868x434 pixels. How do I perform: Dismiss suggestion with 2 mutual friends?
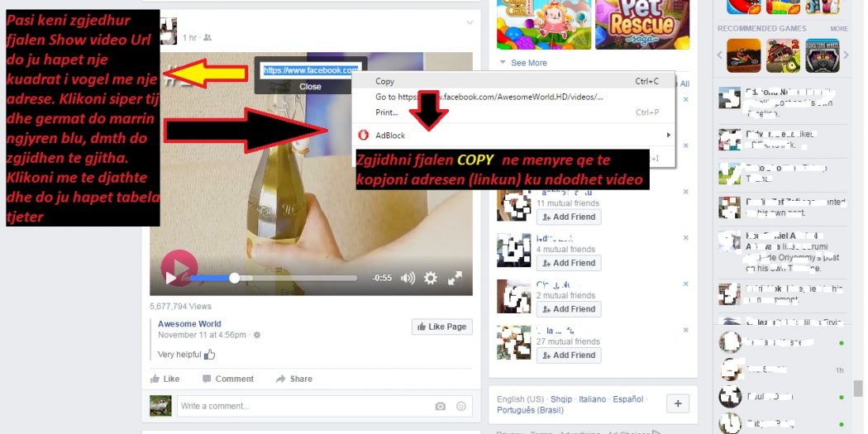(x=686, y=284)
